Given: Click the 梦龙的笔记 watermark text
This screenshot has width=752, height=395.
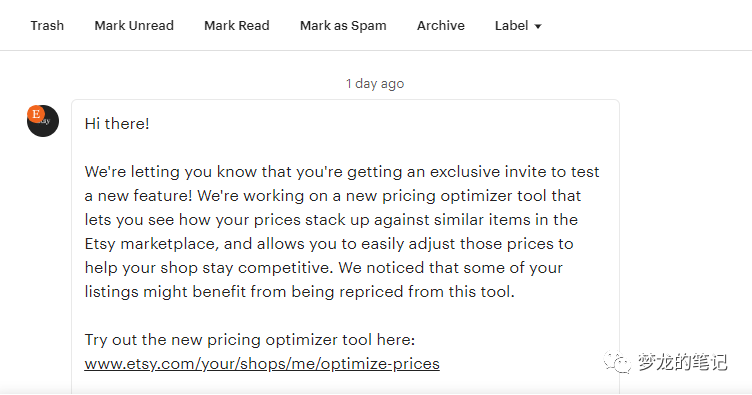Looking at the screenshot, I should click(x=682, y=362).
